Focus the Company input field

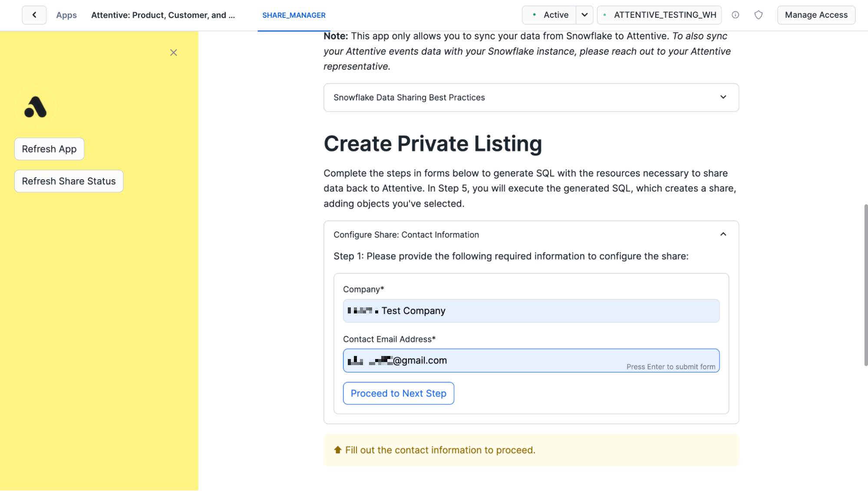(x=531, y=311)
